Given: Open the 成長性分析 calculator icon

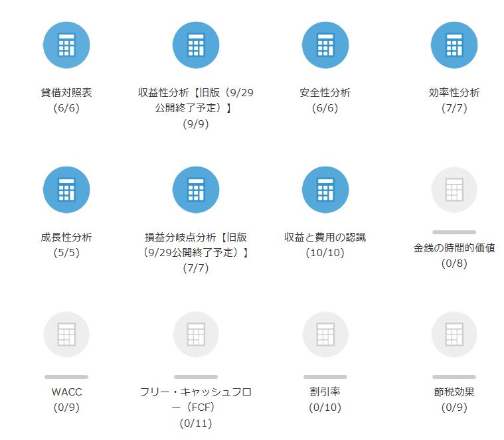Looking at the screenshot, I should (66, 190).
